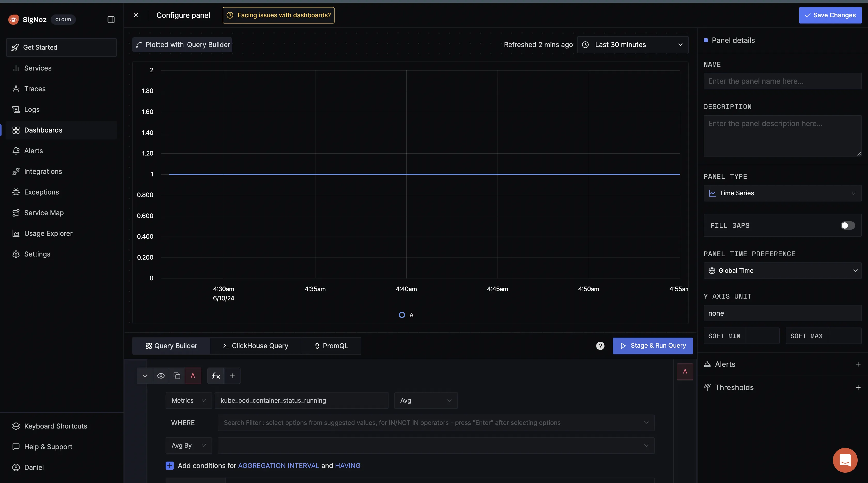This screenshot has height=483, width=868.
Task: Click the Thresholds section icon
Action: tap(707, 387)
